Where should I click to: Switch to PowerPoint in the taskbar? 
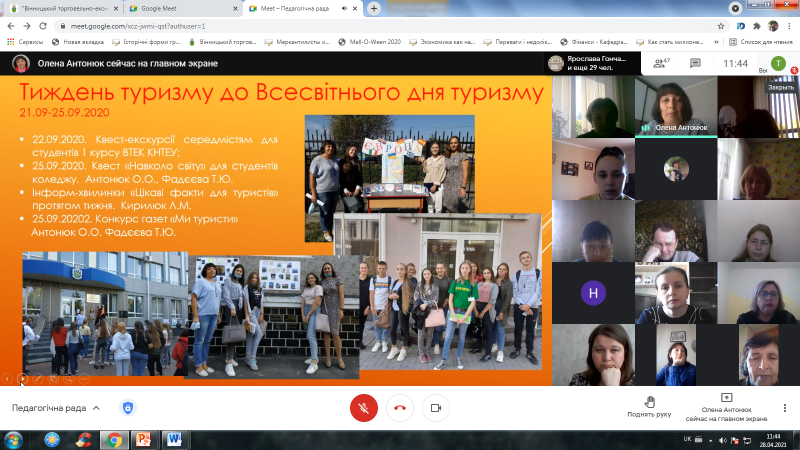pyautogui.click(x=143, y=440)
